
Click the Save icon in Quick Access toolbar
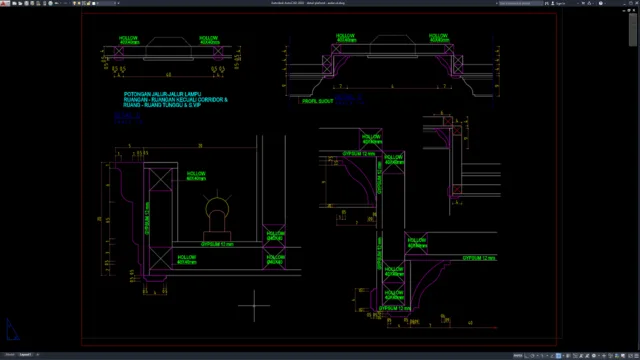(x=27, y=3)
